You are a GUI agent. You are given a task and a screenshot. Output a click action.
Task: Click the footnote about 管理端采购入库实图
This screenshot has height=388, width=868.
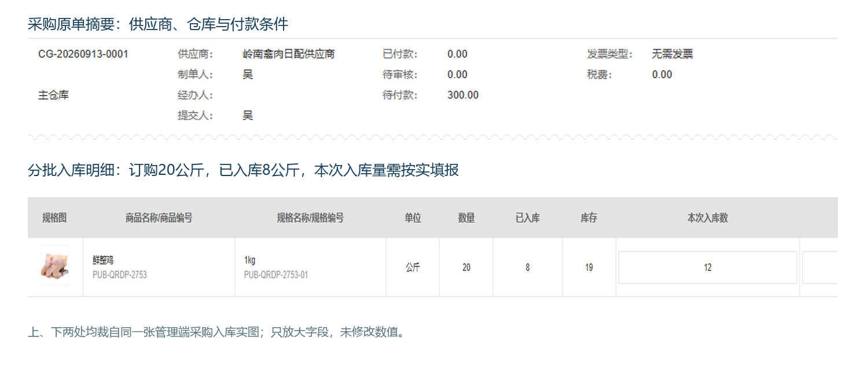(216, 332)
